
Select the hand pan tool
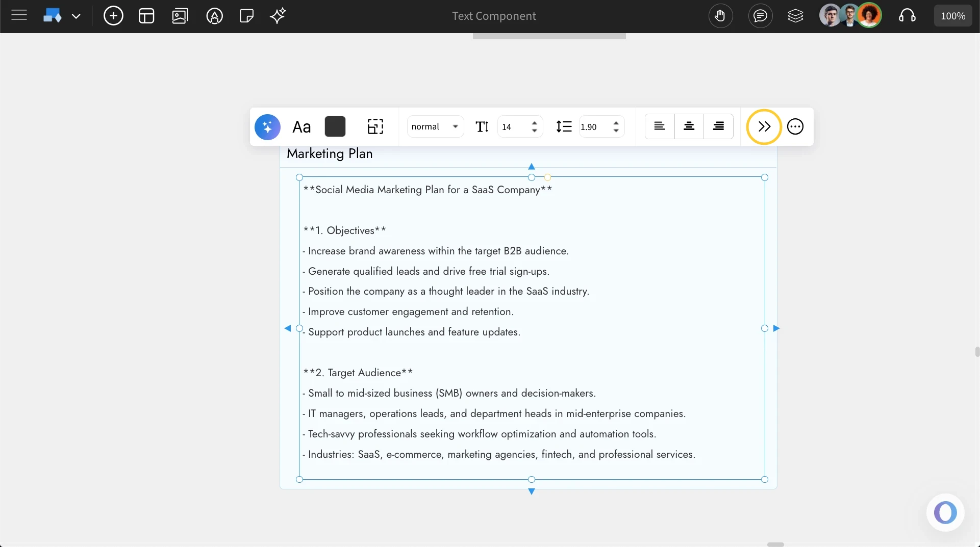click(x=721, y=16)
